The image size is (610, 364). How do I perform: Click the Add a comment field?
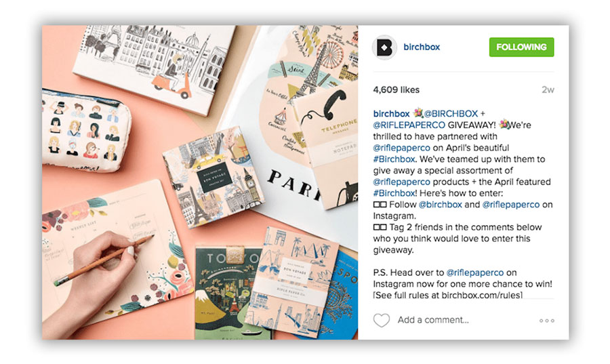click(x=433, y=320)
